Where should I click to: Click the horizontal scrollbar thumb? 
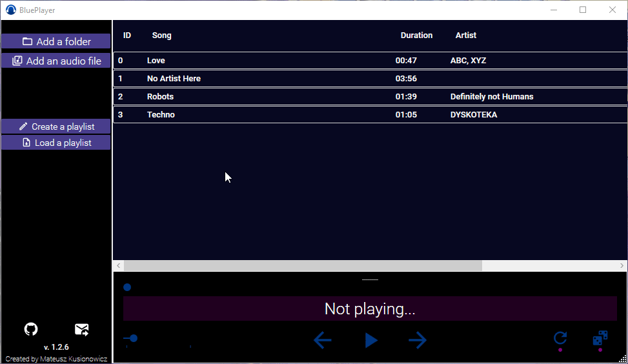tap(303, 265)
